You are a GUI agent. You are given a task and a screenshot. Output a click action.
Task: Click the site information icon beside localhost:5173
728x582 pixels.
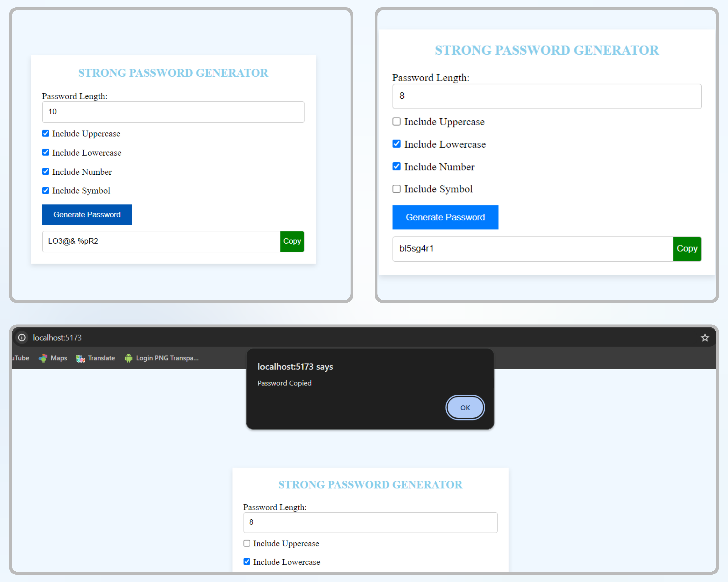22,338
